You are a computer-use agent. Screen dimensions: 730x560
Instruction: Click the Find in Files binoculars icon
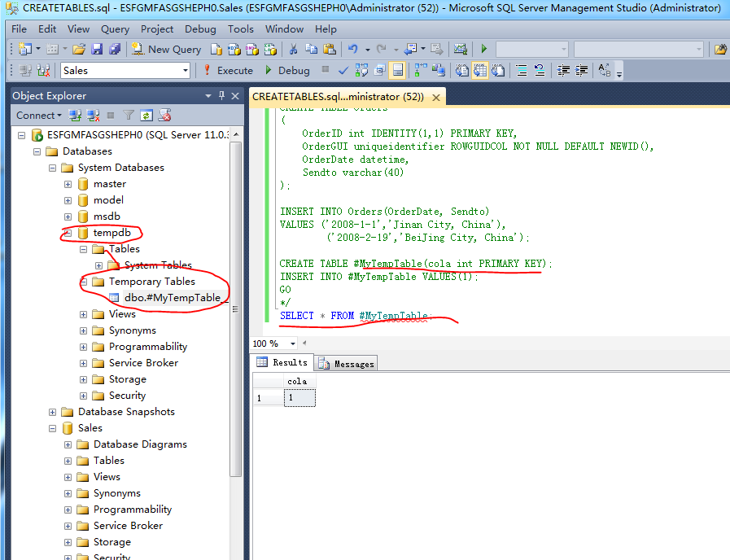pyautogui.click(x=720, y=49)
